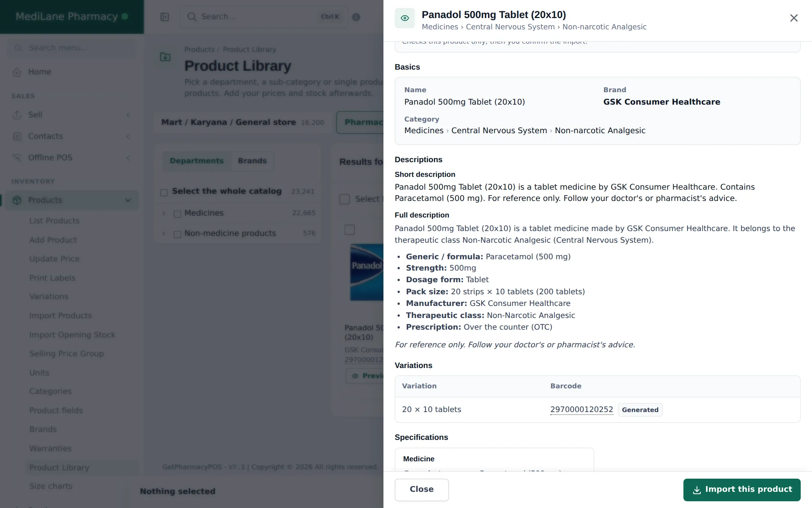The width and height of the screenshot is (812, 508).
Task: Expand the Offline POS submenu chevron
Action: pos(128,158)
